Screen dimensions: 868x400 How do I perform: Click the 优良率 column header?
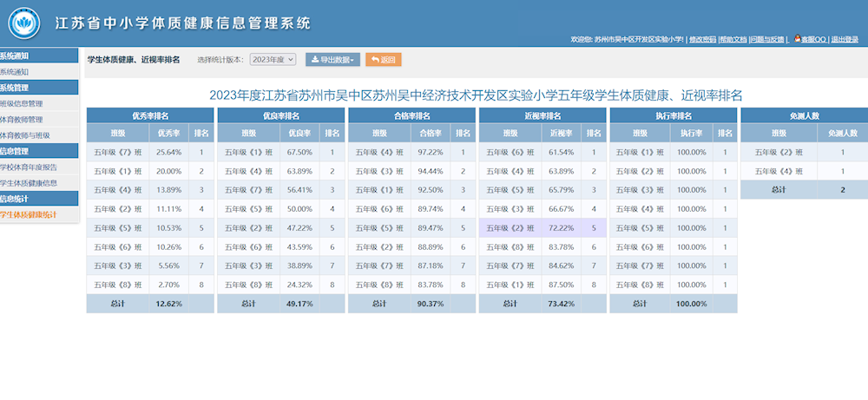[299, 134]
